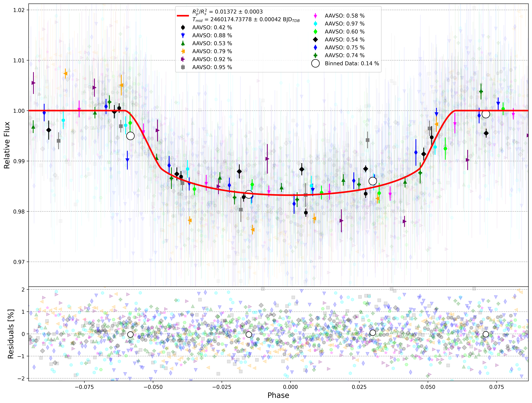The image size is (532, 403).
Task: Click the legend label 'AAVSO: 0.97 %'
Action: pos(345,24)
